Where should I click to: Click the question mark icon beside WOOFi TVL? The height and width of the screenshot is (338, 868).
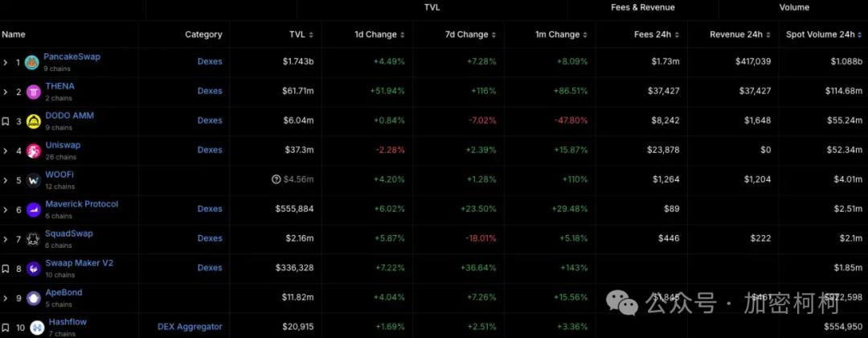[x=276, y=179]
